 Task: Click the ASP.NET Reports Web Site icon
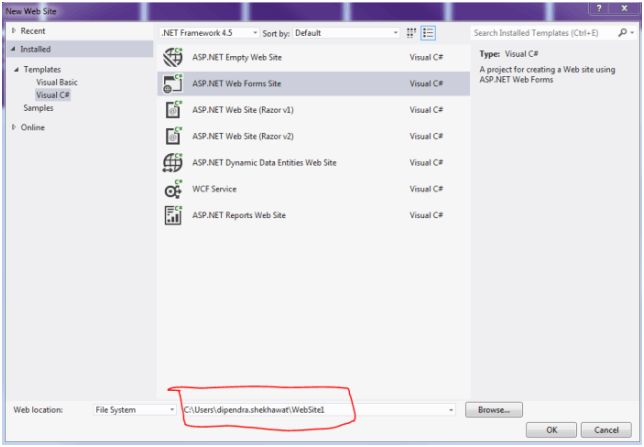pyautogui.click(x=173, y=215)
